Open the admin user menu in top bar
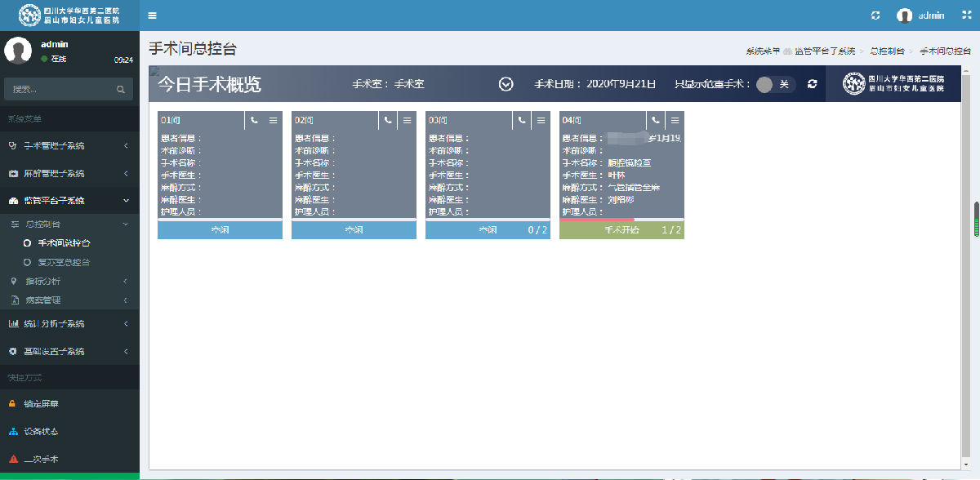The image size is (980, 480). 920,16
